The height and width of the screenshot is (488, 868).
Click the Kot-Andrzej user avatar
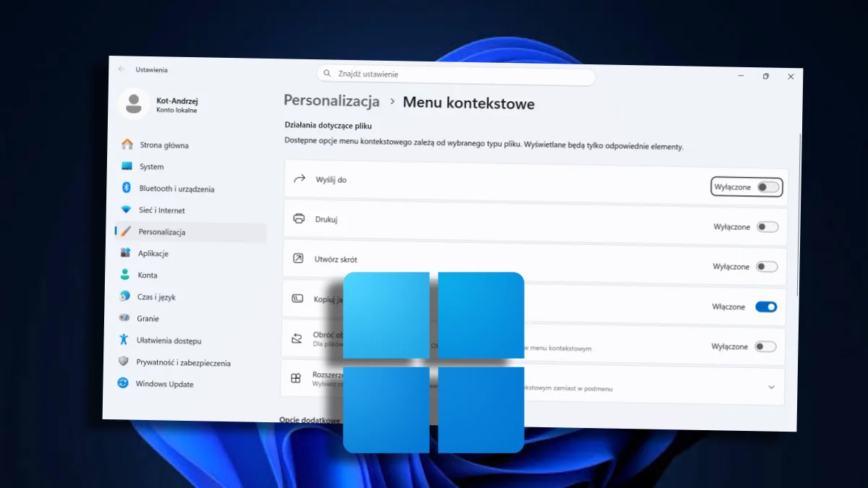pos(133,104)
